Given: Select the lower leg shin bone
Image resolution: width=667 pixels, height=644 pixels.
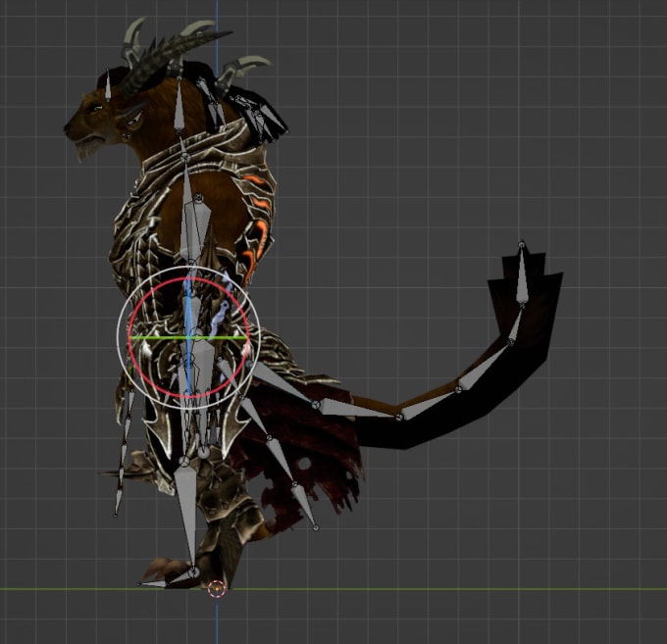Looking at the screenshot, I should (x=186, y=517).
